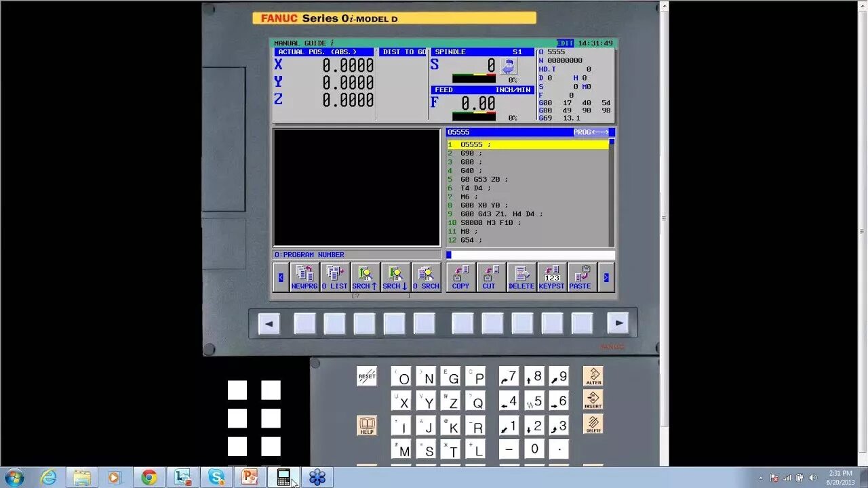Page soft keys right with on-screen arrow
868x488 pixels.
[x=606, y=277]
